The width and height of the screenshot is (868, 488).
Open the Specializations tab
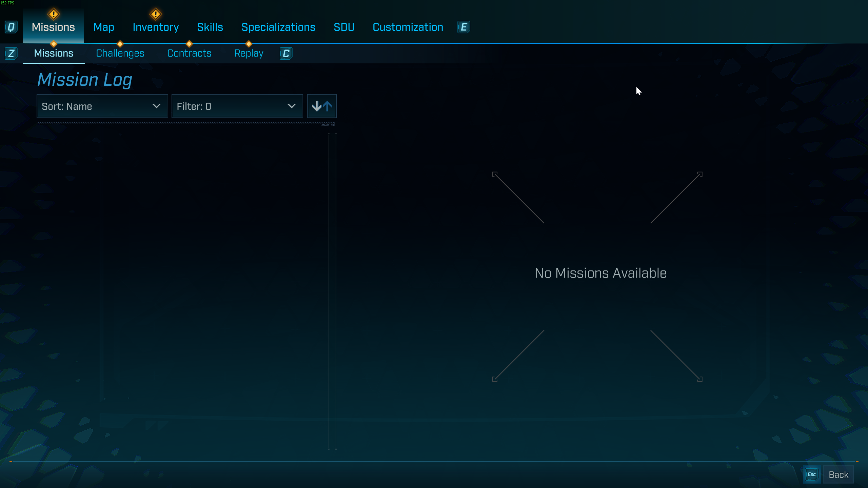click(x=278, y=27)
